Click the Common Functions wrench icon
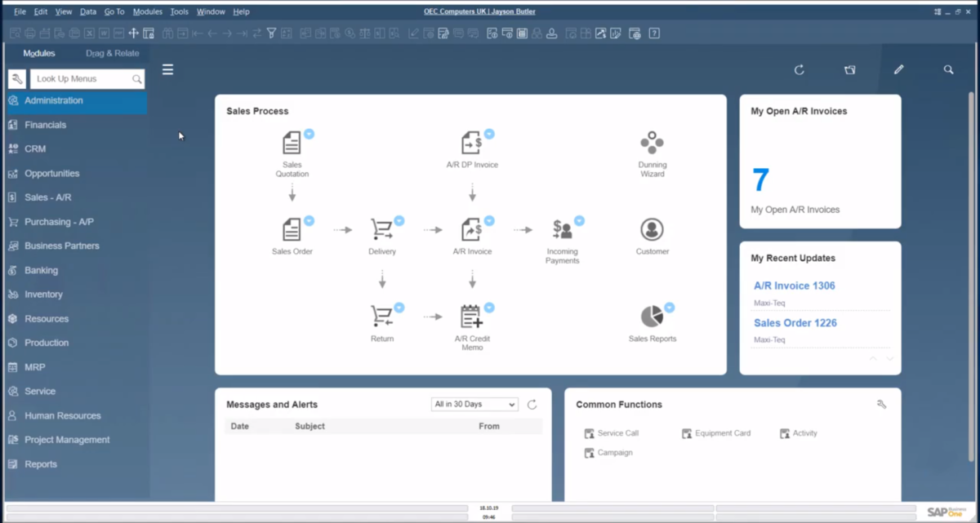 click(881, 405)
